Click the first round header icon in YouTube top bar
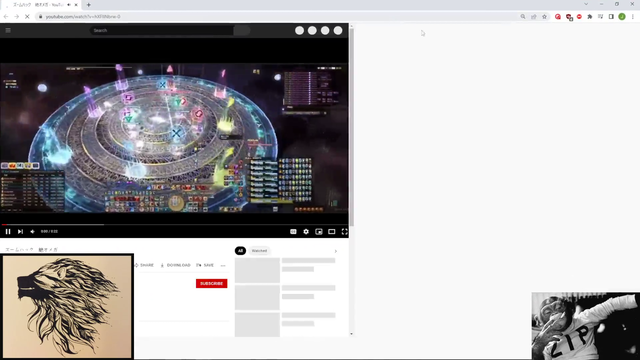This screenshot has height=360, width=640. [x=299, y=31]
